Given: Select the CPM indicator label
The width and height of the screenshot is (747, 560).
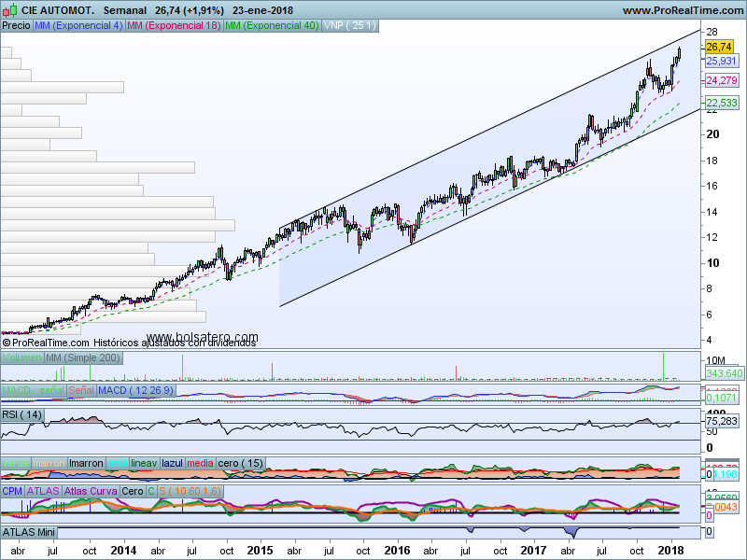Looking at the screenshot, I should (12, 490).
